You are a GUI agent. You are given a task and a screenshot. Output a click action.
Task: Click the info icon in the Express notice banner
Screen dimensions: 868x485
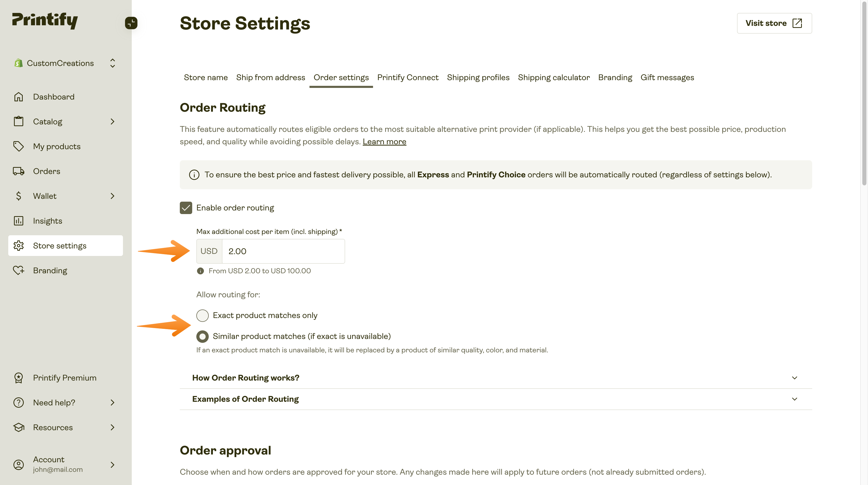194,175
